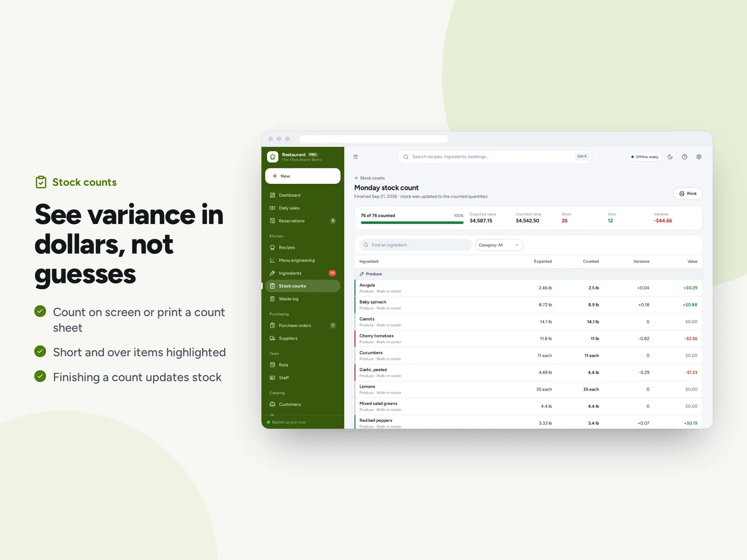Screen dimensions: 747x560
Task: Click the Expected column header
Action: 543,261
